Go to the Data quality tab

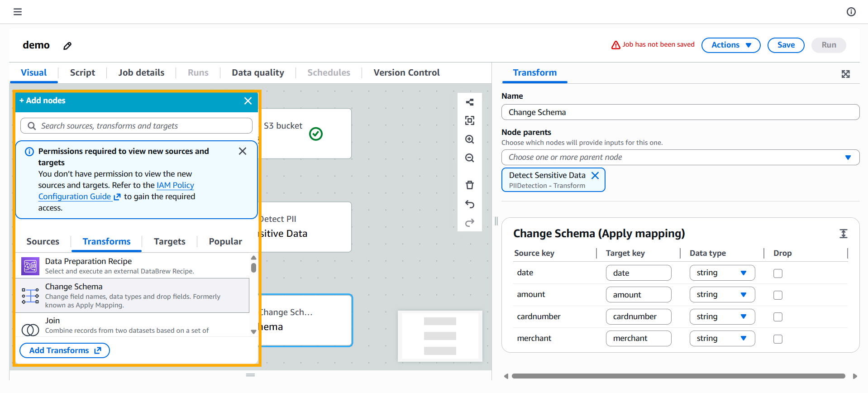[x=258, y=73]
